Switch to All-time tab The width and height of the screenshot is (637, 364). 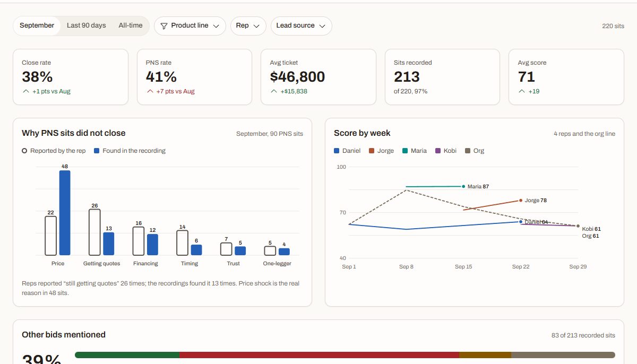pyautogui.click(x=131, y=25)
